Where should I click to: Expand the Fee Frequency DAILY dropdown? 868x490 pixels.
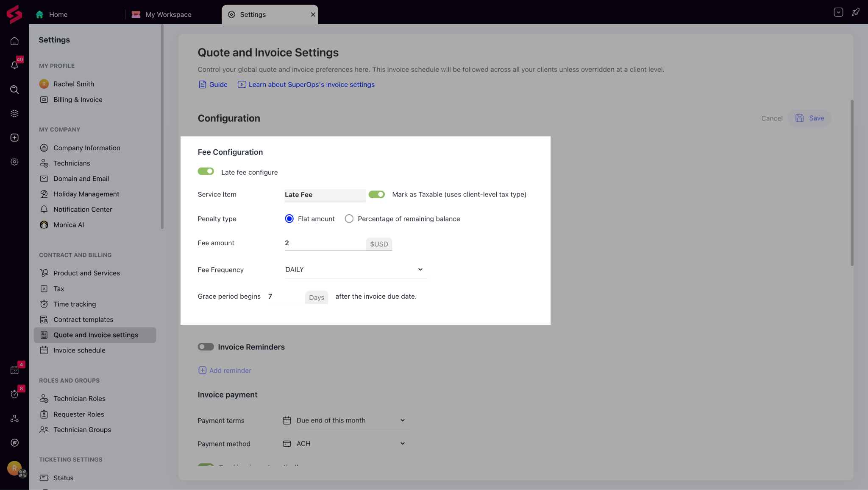(x=356, y=270)
